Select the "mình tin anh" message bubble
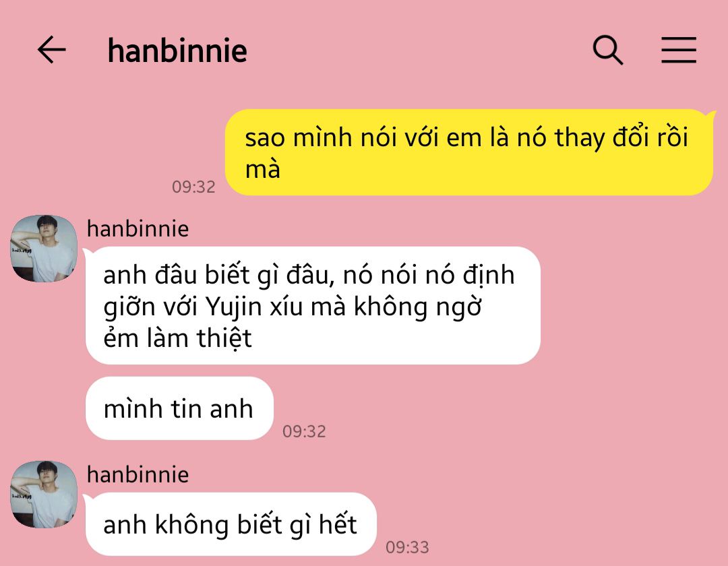The image size is (728, 566). (179, 408)
